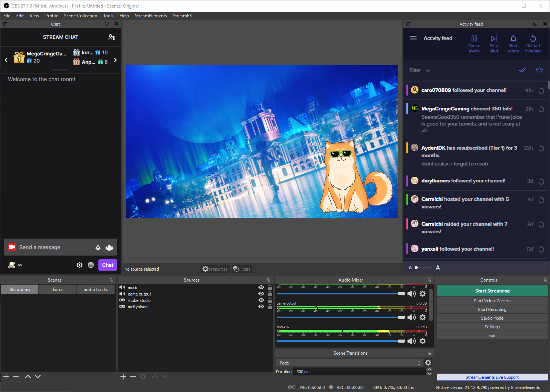Enable Studio Mode

[492, 318]
